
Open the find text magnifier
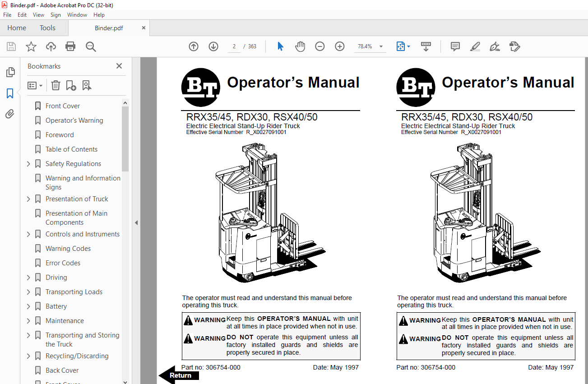[91, 46]
